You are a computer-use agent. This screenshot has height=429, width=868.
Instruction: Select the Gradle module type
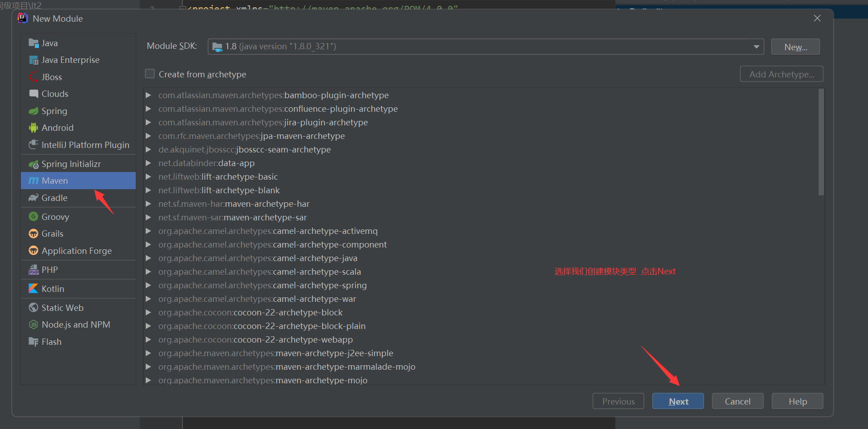78,198
